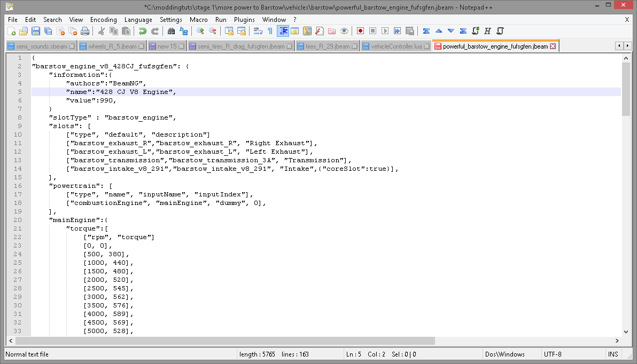Click the macro Playback button
This screenshot has height=364, width=637.
pyautogui.click(x=385, y=31)
